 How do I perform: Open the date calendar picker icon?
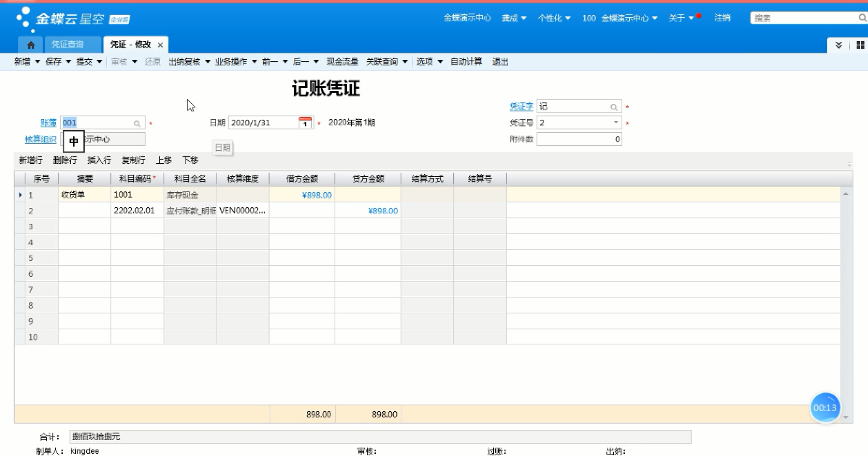tap(305, 123)
